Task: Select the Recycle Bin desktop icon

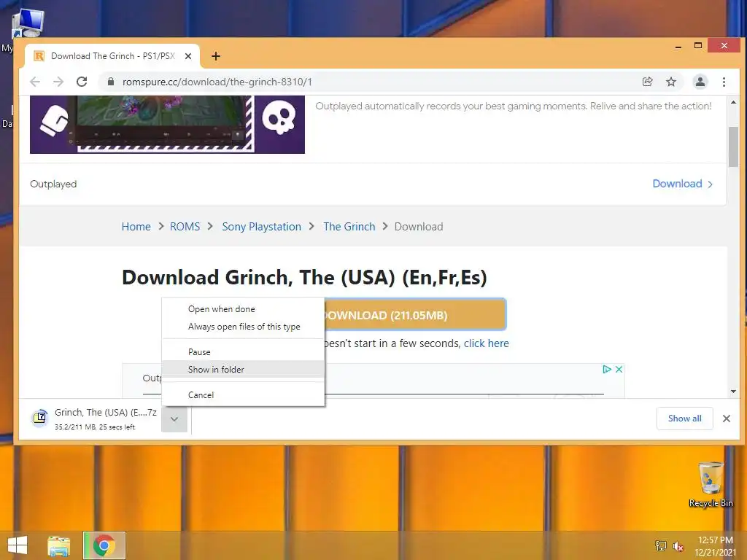Action: 711,485
